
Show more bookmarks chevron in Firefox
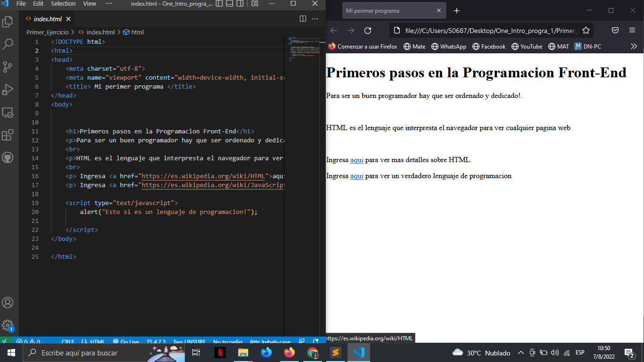coord(634,47)
